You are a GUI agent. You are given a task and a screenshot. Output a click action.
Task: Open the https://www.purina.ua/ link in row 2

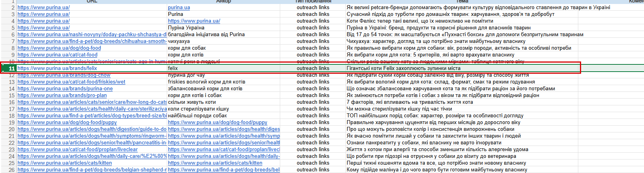click(43, 8)
